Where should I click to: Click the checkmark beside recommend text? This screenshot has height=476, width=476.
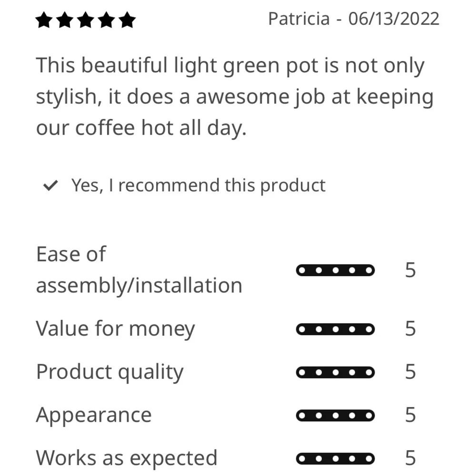point(50,185)
